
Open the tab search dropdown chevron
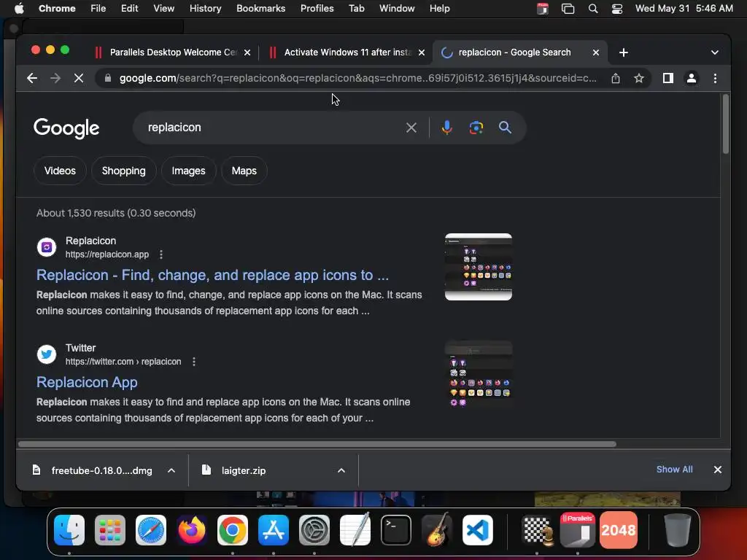[x=715, y=52]
